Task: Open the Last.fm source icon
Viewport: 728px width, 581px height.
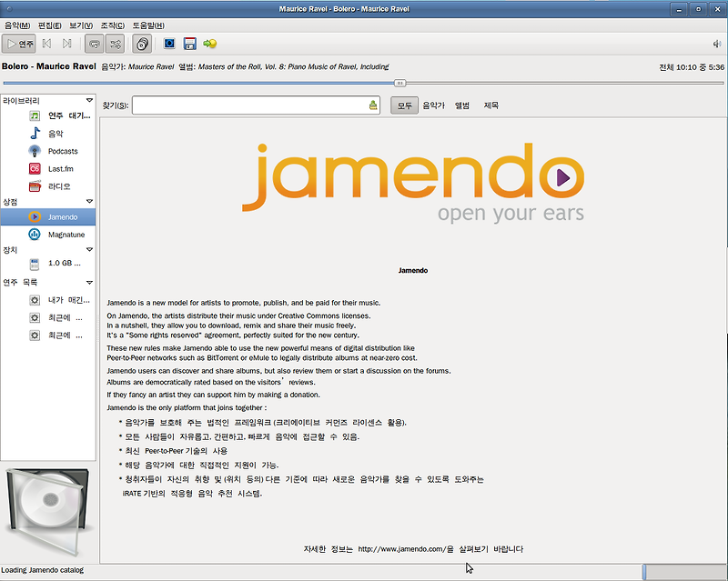Action: pyautogui.click(x=35, y=168)
